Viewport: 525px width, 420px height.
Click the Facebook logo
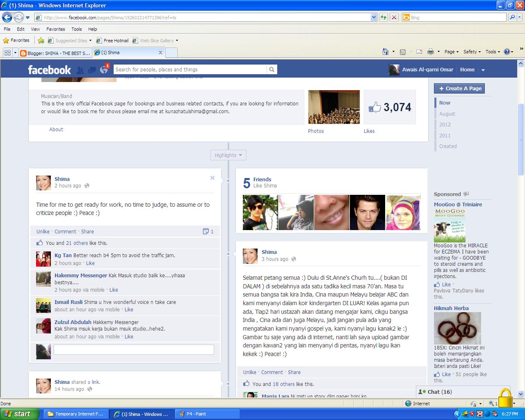click(49, 70)
